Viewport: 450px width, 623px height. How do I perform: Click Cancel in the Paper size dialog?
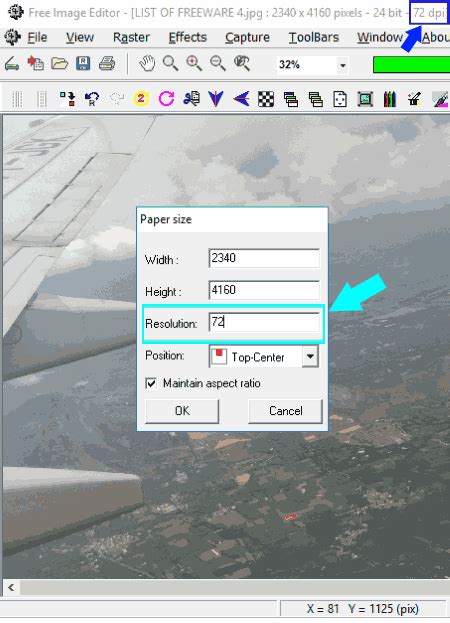(x=285, y=411)
